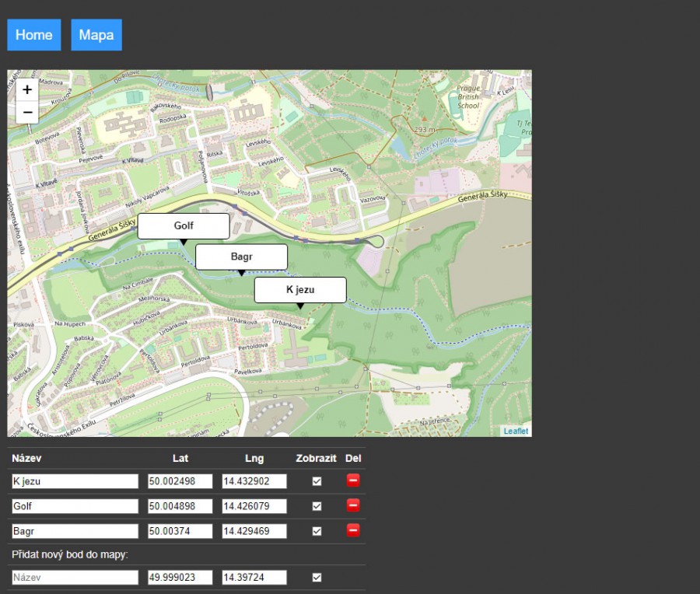Toggle Zobrazit checkbox for Golf
Screen dimensions: 700x594
317,506
